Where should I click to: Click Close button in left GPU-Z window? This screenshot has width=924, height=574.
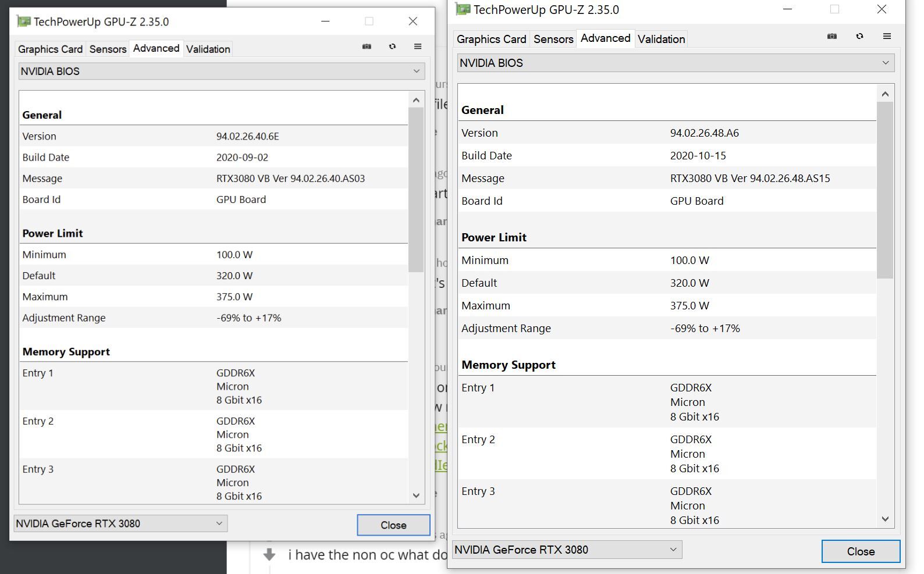click(393, 525)
